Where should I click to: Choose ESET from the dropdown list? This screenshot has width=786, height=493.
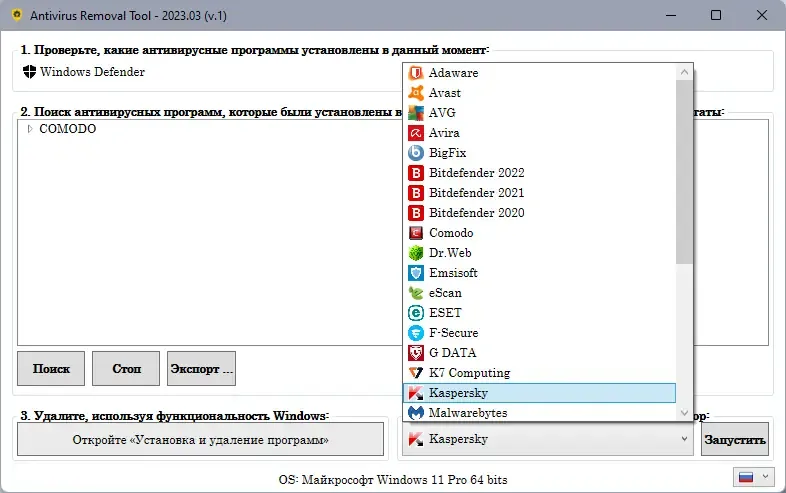[x=539, y=313]
